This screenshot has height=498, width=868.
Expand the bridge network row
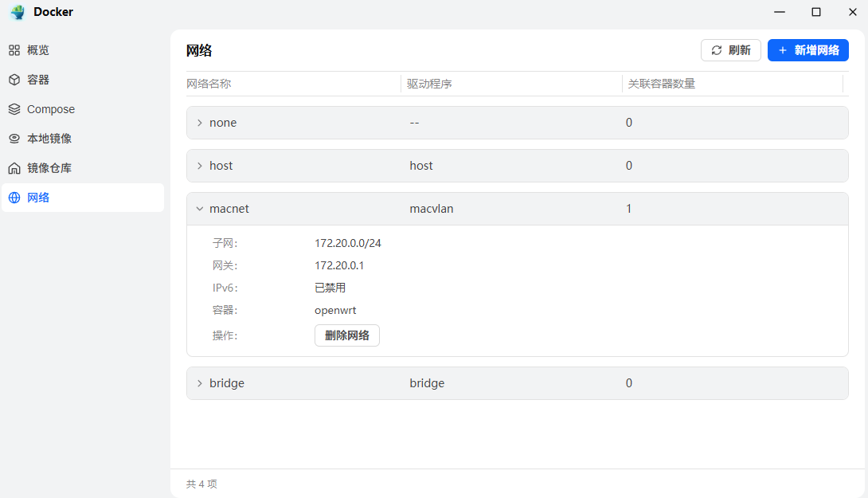[200, 383]
